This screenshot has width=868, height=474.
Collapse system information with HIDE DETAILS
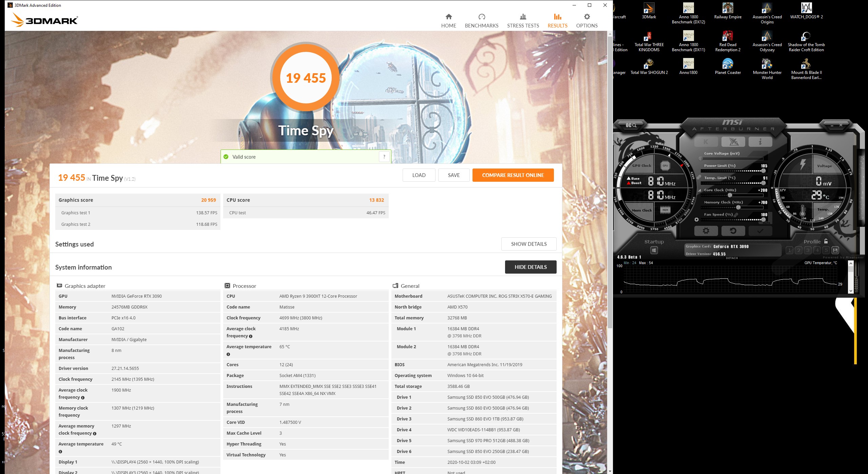point(531,267)
